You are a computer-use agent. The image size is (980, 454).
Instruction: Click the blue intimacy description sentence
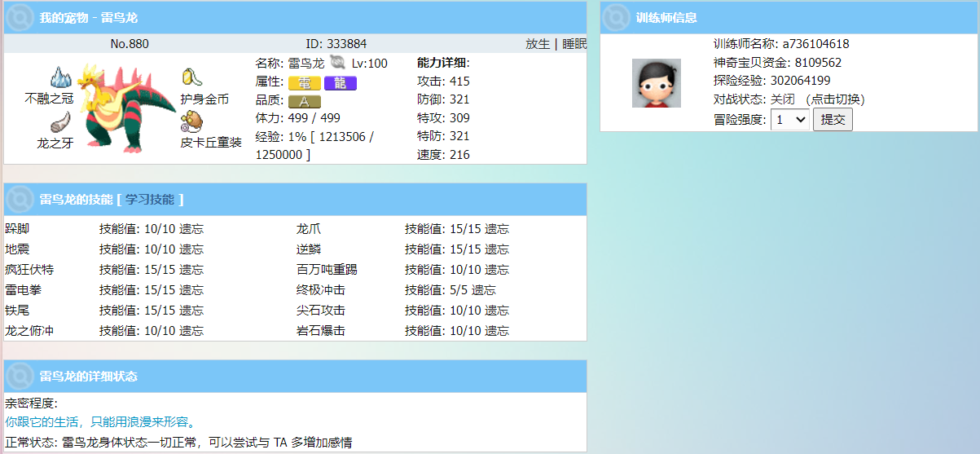point(100,422)
